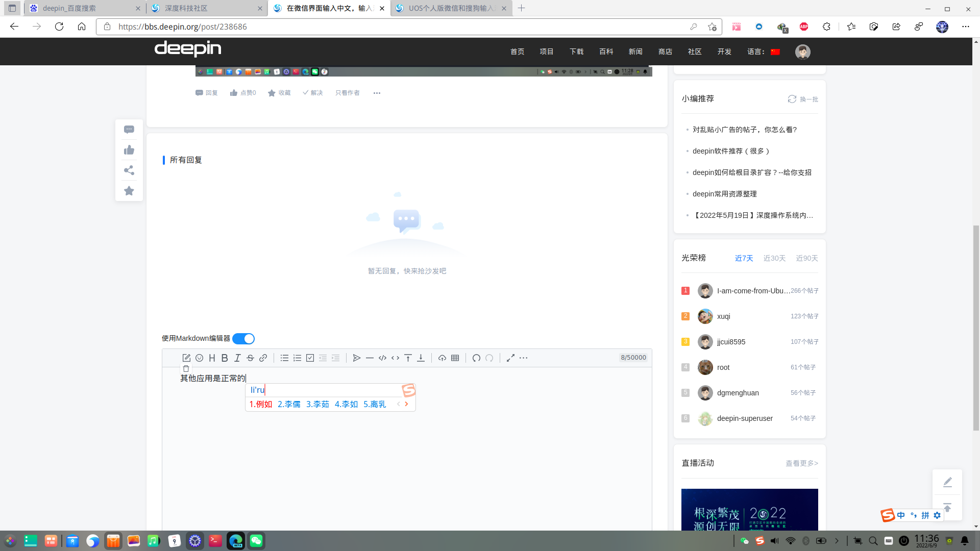Click the insert link icon
Image resolution: width=980 pixels, height=551 pixels.
pos(263,358)
